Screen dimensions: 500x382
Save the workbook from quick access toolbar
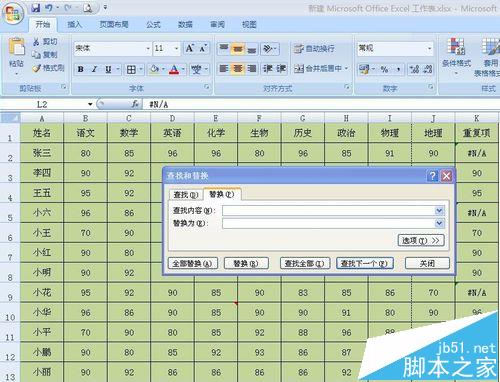35,8
